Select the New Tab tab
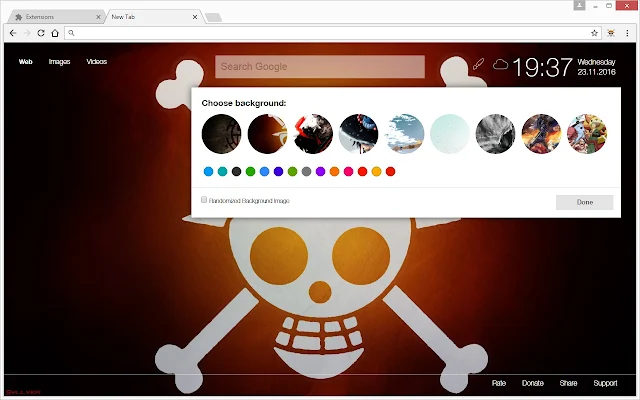The image size is (640, 400). (x=153, y=17)
